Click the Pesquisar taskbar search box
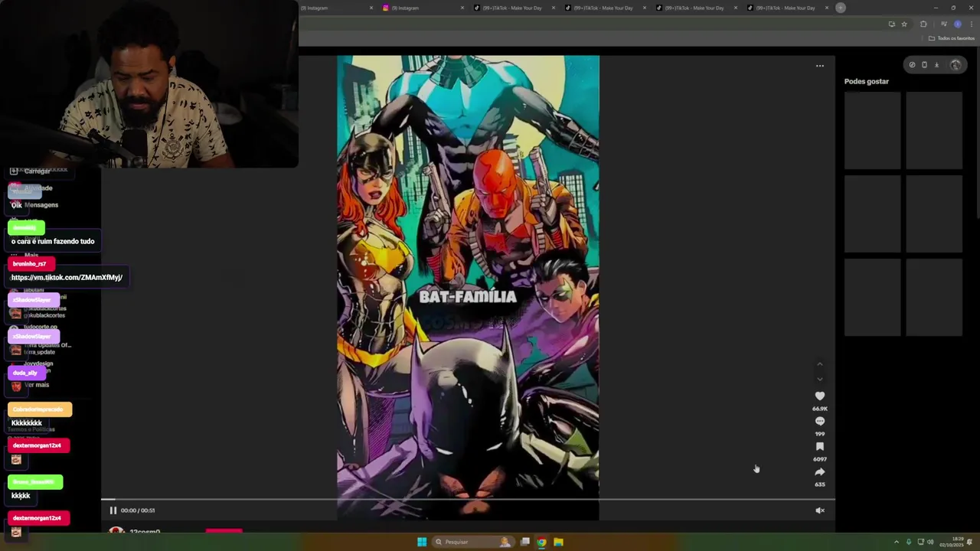 (472, 542)
